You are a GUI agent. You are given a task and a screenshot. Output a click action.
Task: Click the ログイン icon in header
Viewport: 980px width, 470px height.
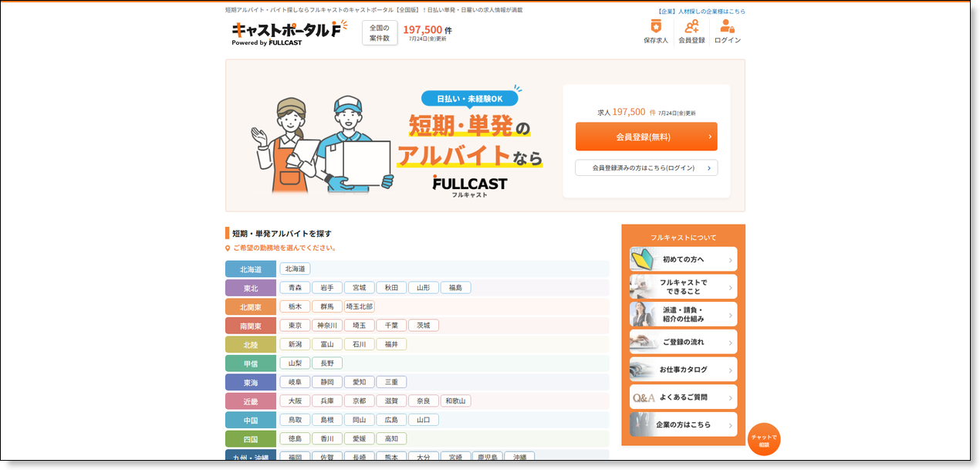pos(727,32)
